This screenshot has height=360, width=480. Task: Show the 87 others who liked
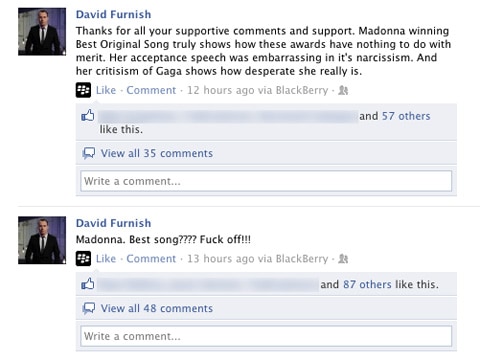(367, 284)
